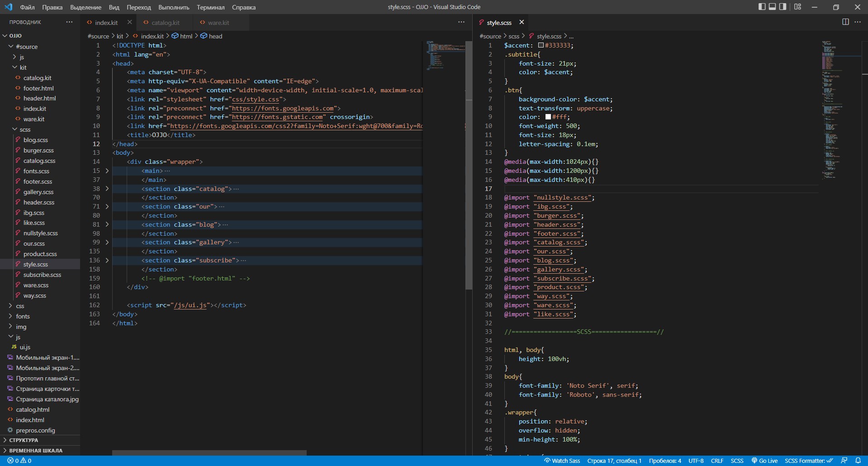Open Explorer more actions ellipsis
Image resolution: width=868 pixels, height=466 pixels.
click(x=69, y=22)
